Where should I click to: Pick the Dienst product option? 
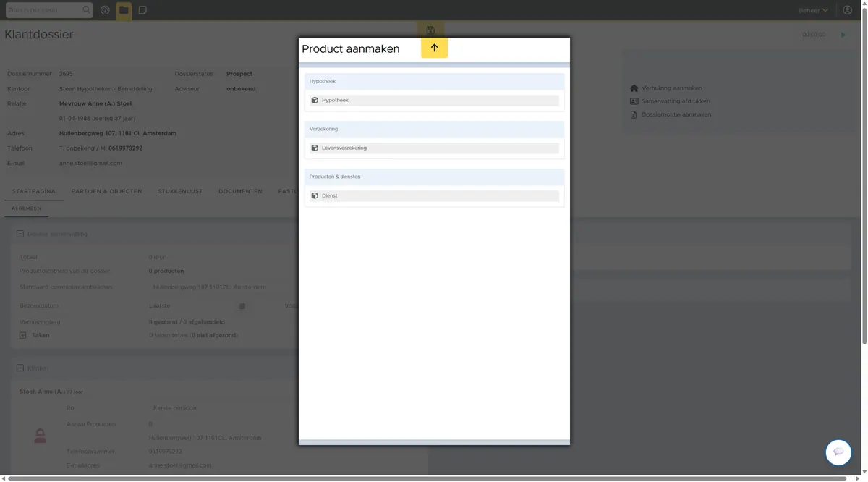point(434,196)
